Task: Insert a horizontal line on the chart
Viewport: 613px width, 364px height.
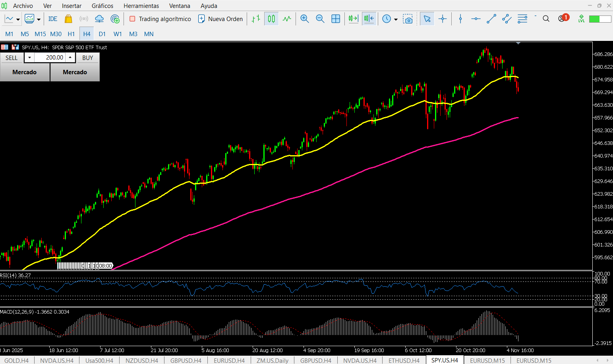Action: point(476,19)
